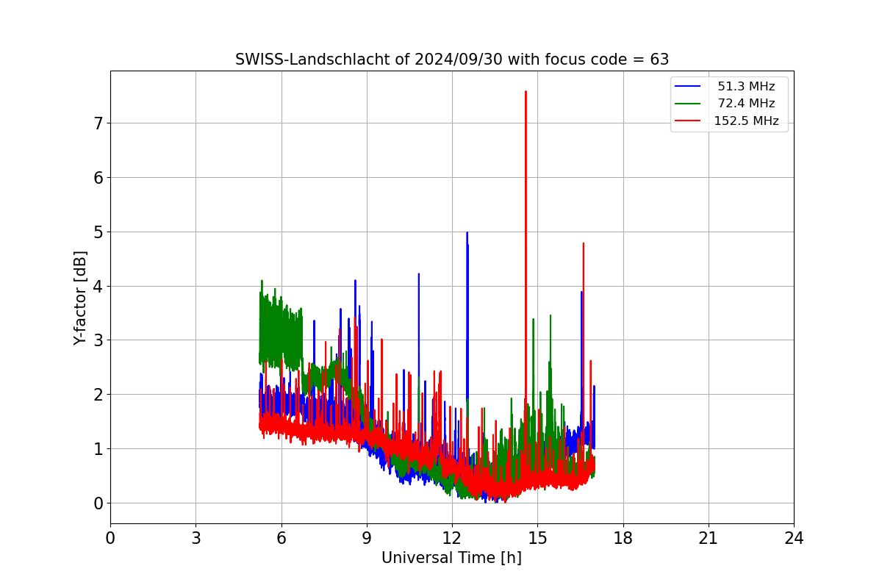Click the Y-factor [dB] axis label
This screenshot has height=588, width=882.
pos(81,298)
